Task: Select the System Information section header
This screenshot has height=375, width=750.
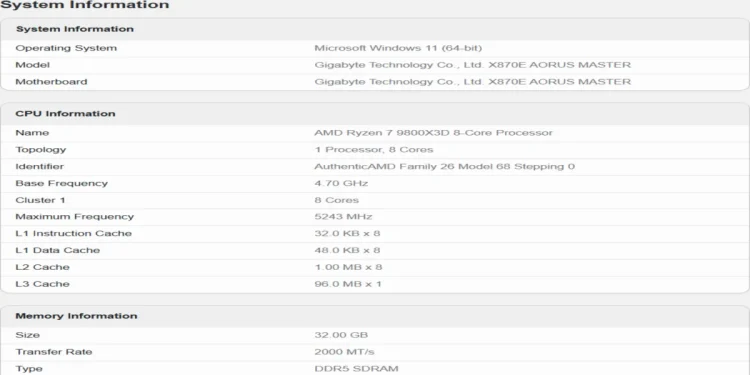Action: click(x=75, y=29)
